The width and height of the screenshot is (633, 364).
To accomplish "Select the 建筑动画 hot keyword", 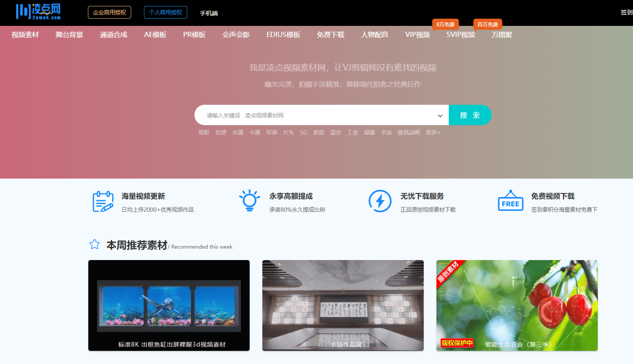I will click(x=409, y=132).
